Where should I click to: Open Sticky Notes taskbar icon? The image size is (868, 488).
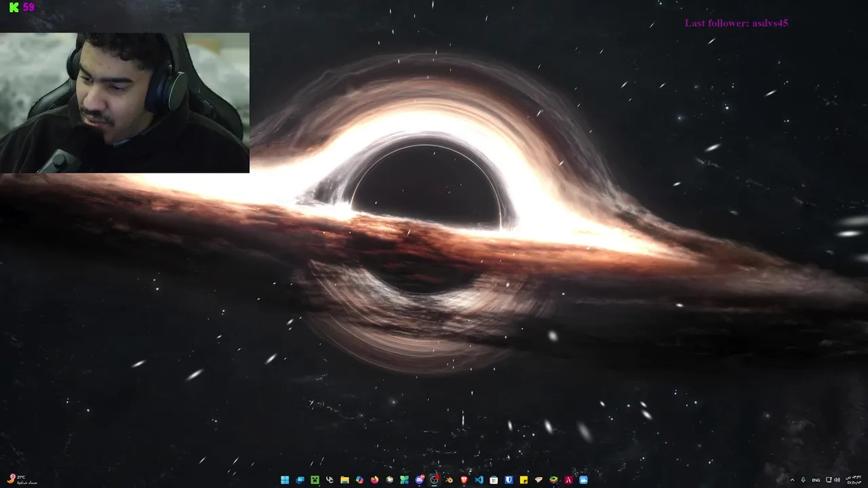[524, 480]
